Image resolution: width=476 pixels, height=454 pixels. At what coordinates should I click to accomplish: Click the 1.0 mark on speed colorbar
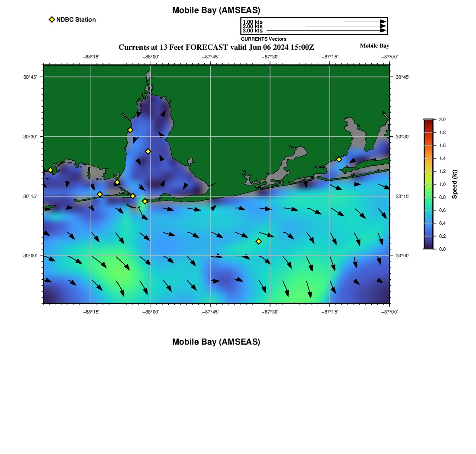point(428,184)
